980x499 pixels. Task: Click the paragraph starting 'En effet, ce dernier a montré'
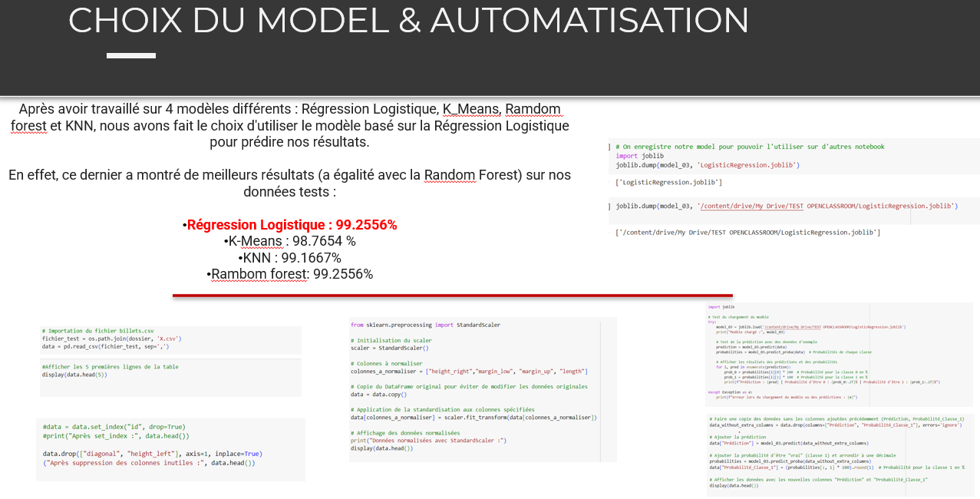290,183
